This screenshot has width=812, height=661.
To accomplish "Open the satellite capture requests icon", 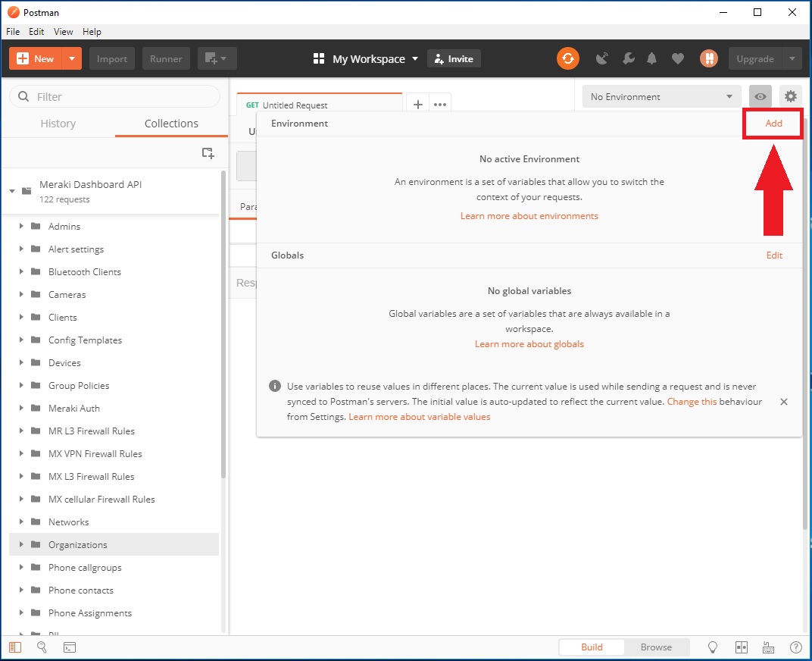I will pos(602,58).
